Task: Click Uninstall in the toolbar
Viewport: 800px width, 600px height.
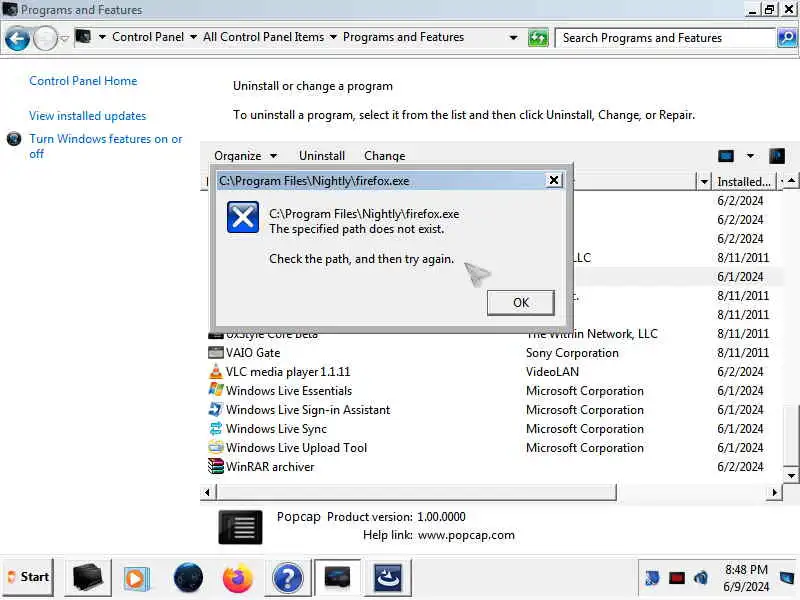Action: pos(322,156)
